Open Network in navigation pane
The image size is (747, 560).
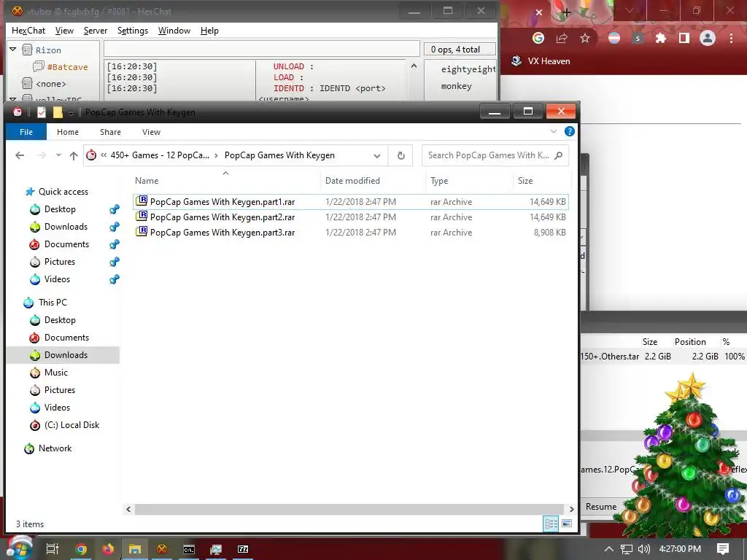[55, 448]
